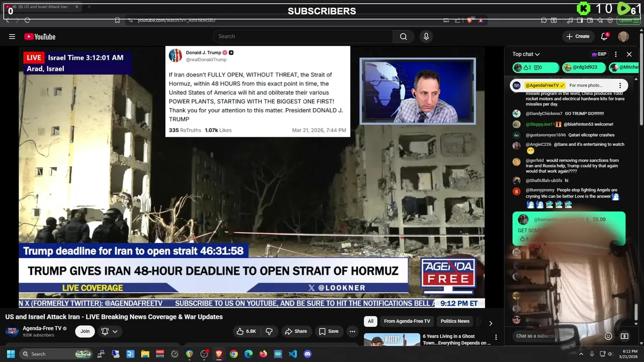Click @Bunnypromy username in chat
The height and width of the screenshot is (362, 644).
point(540,191)
